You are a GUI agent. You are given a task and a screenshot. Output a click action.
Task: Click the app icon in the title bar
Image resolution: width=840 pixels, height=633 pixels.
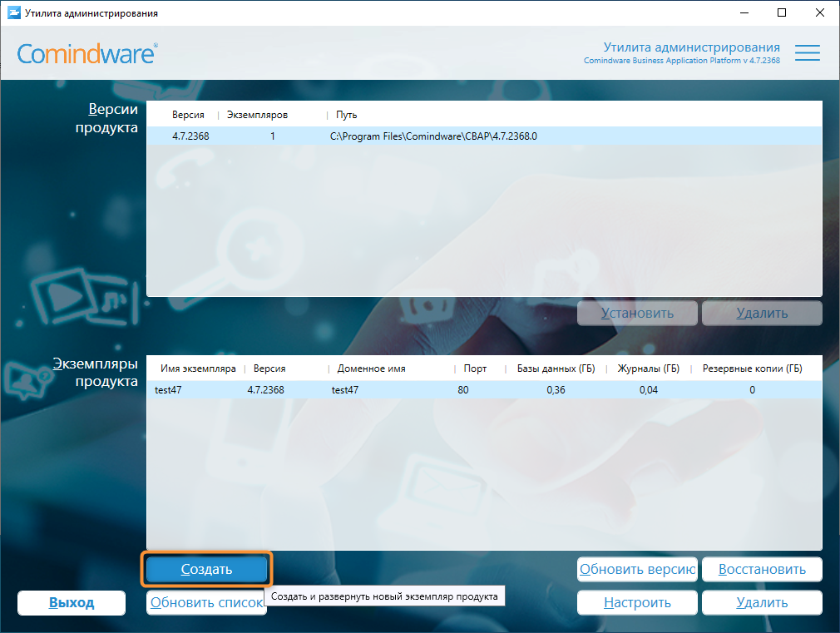pyautogui.click(x=13, y=12)
